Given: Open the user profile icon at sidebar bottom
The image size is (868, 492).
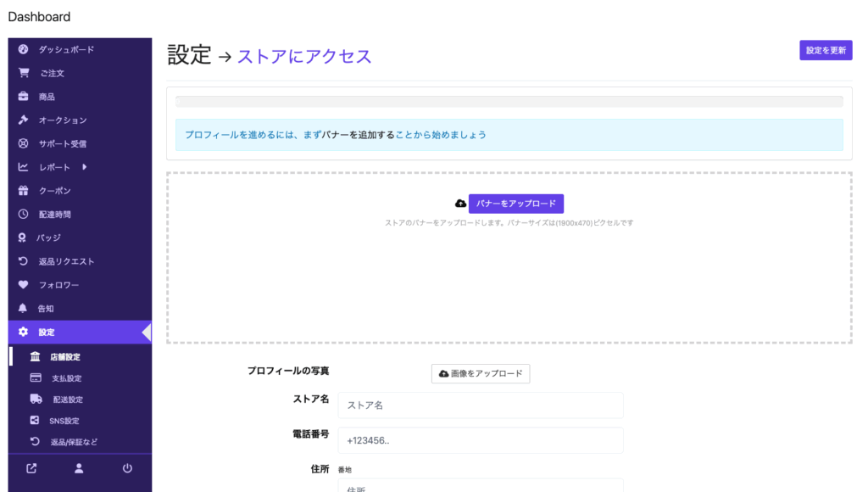Looking at the screenshot, I should click(79, 468).
